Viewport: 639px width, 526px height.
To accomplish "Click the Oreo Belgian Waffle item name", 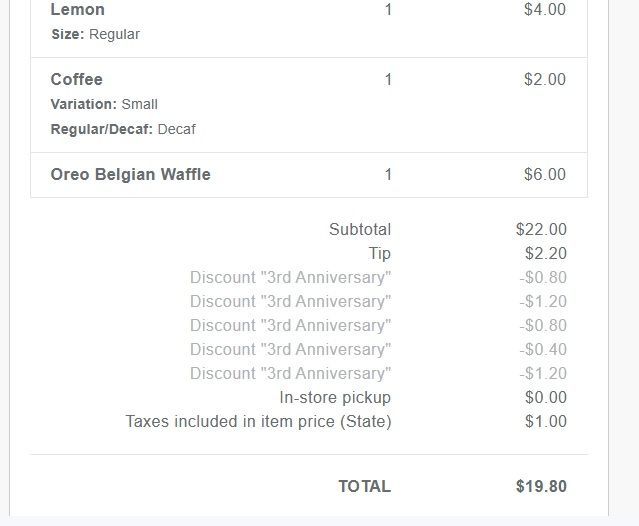I will click(130, 175).
